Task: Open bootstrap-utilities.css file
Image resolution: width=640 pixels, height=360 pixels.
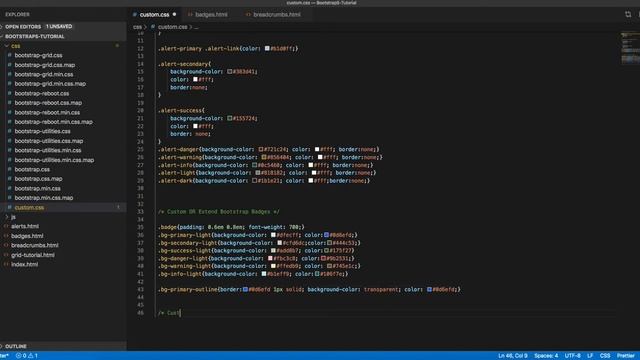Action: point(42,131)
